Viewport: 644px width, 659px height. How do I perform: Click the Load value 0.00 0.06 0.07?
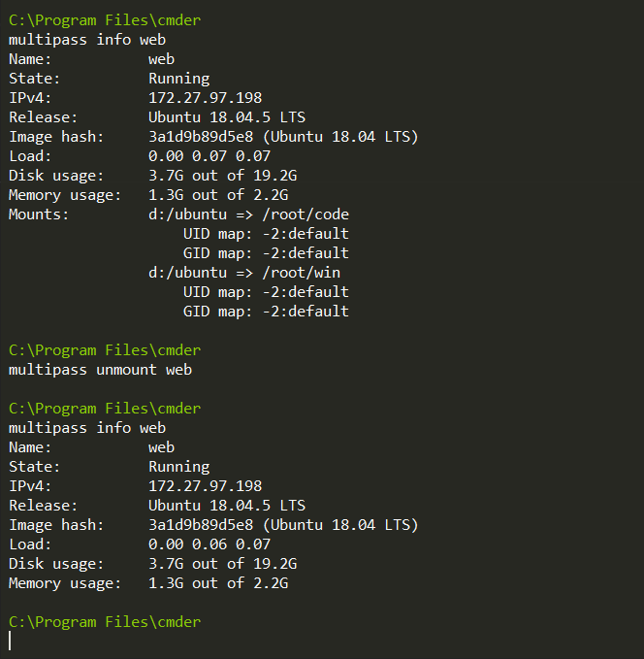coord(209,544)
